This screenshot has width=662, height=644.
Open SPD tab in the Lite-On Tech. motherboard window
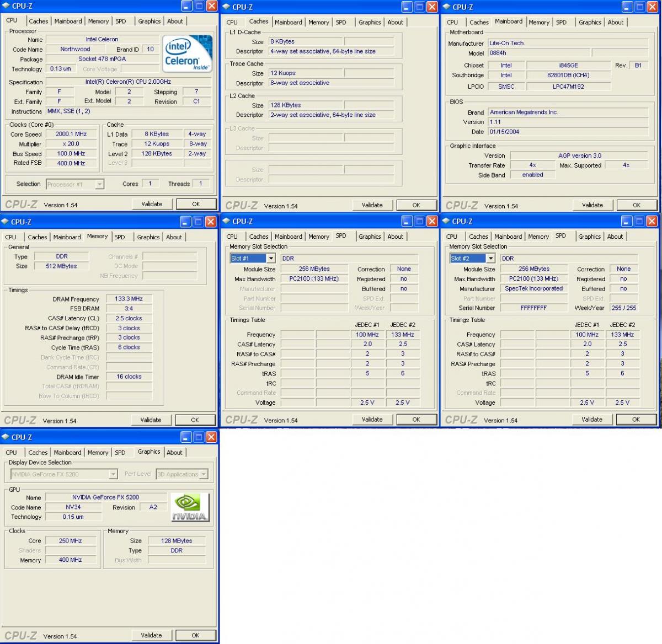[x=562, y=22]
